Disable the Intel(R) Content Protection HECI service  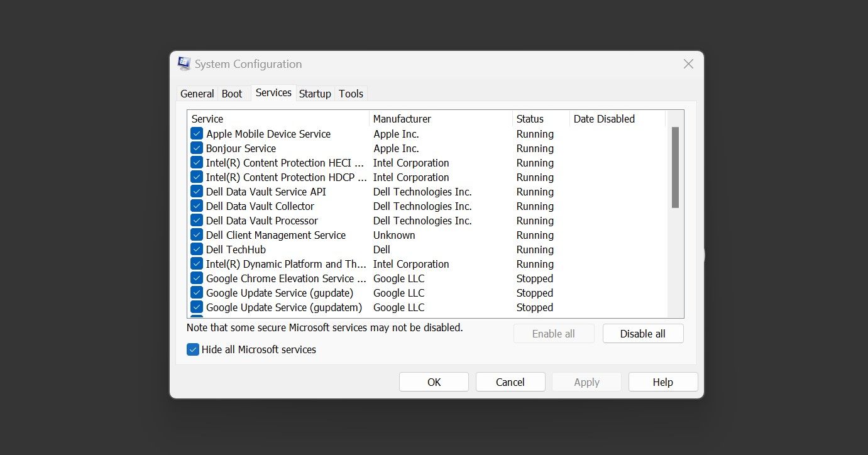coord(197,162)
